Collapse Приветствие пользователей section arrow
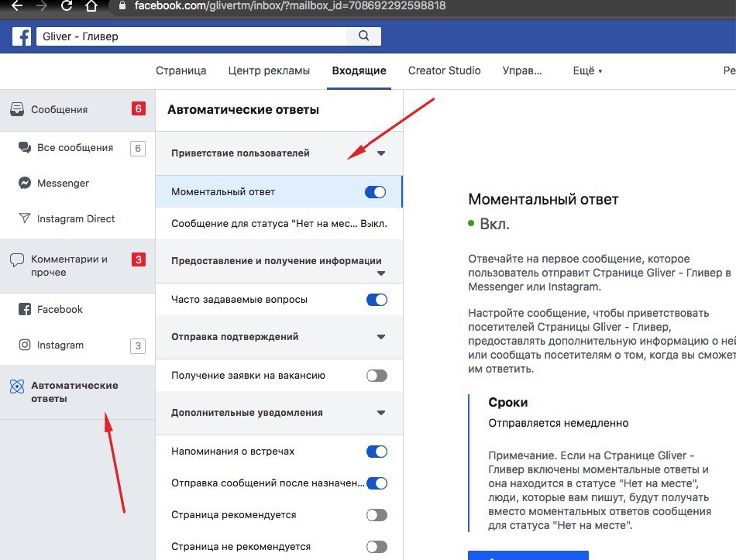 point(381,153)
